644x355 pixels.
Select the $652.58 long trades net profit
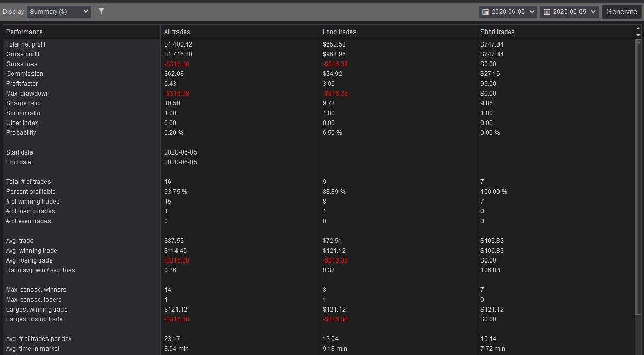coord(334,44)
